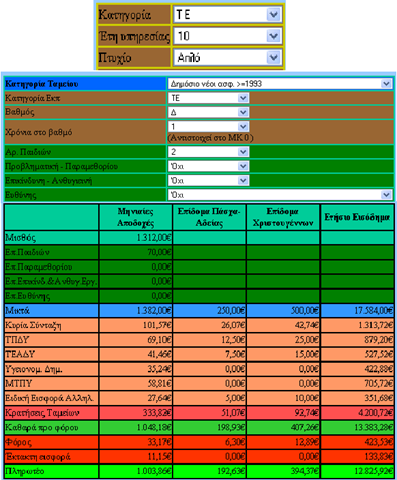Open the Πτυχίο dropdown showing Απλό
The width and height of the screenshot is (397, 480).
[x=228, y=58]
